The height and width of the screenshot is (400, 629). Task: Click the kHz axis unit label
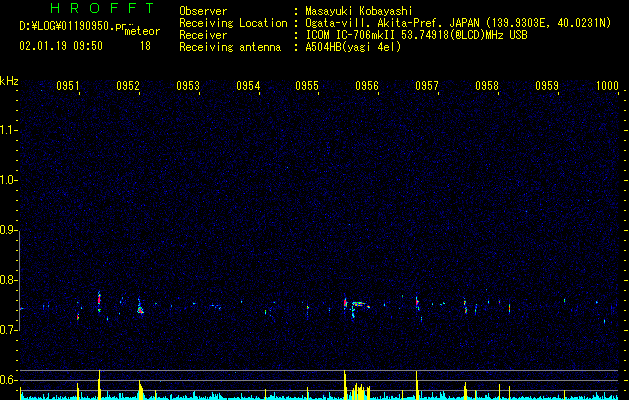[x=9, y=81]
